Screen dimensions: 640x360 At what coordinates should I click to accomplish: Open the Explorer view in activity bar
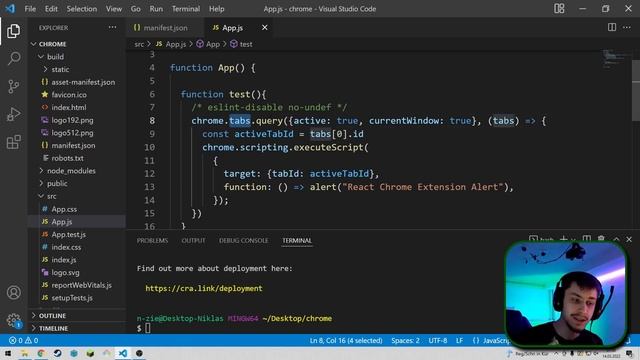pos(13,31)
